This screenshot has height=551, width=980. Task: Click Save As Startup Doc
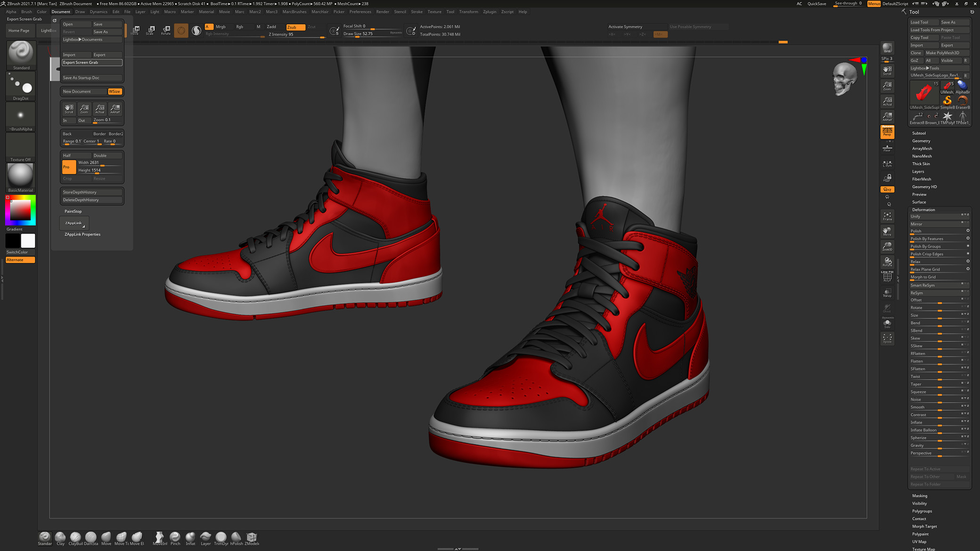click(92, 78)
